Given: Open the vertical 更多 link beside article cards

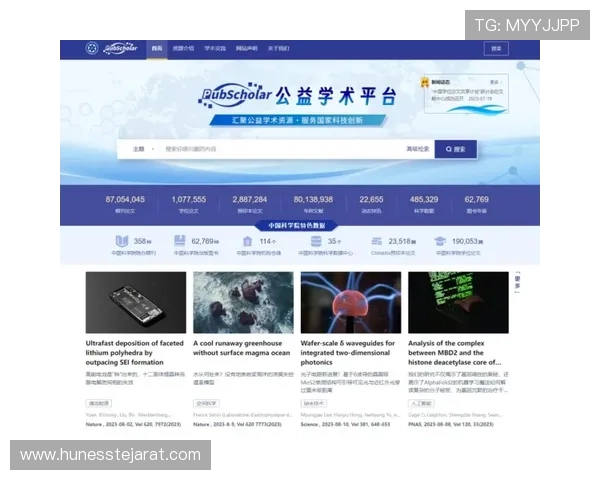Looking at the screenshot, I should (x=517, y=282).
